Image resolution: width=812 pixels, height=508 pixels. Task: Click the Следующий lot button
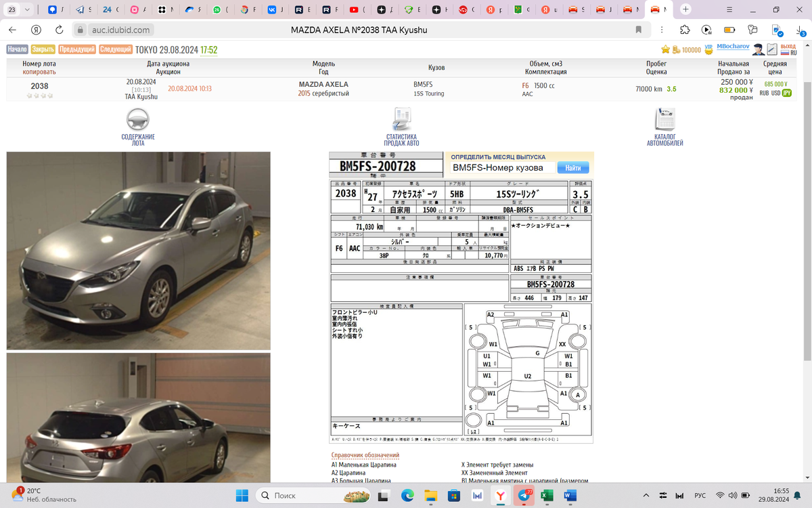[116, 49]
